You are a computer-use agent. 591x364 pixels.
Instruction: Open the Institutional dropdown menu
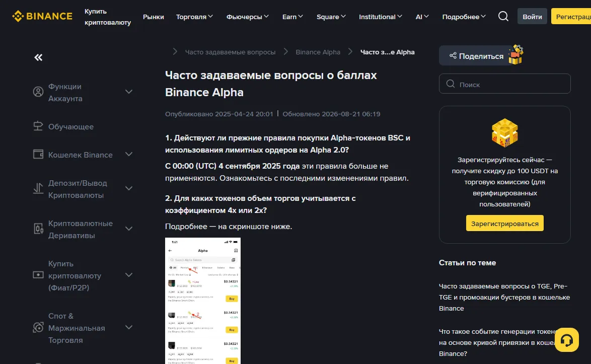click(x=380, y=17)
